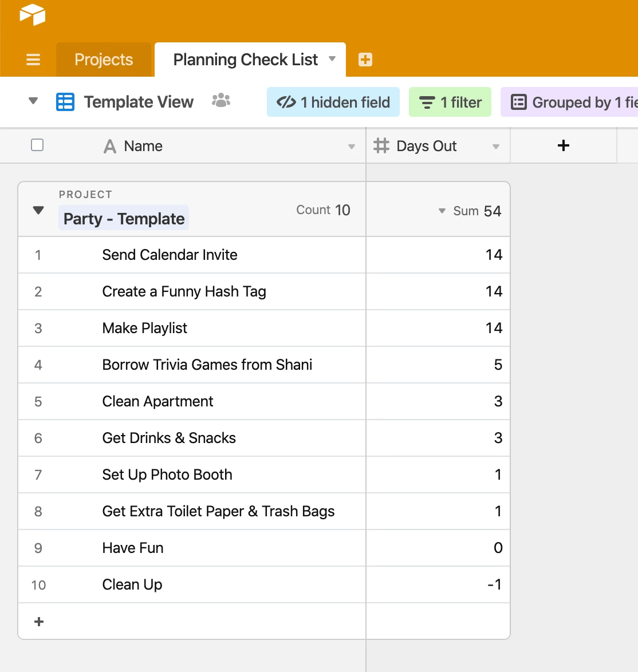Open the Planning Check List table dropdown

[x=332, y=60]
